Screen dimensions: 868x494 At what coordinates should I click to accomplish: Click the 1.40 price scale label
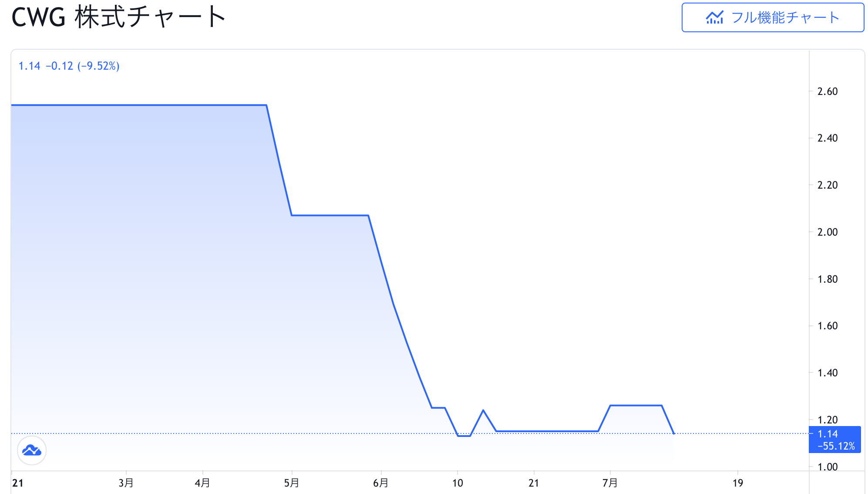(828, 373)
